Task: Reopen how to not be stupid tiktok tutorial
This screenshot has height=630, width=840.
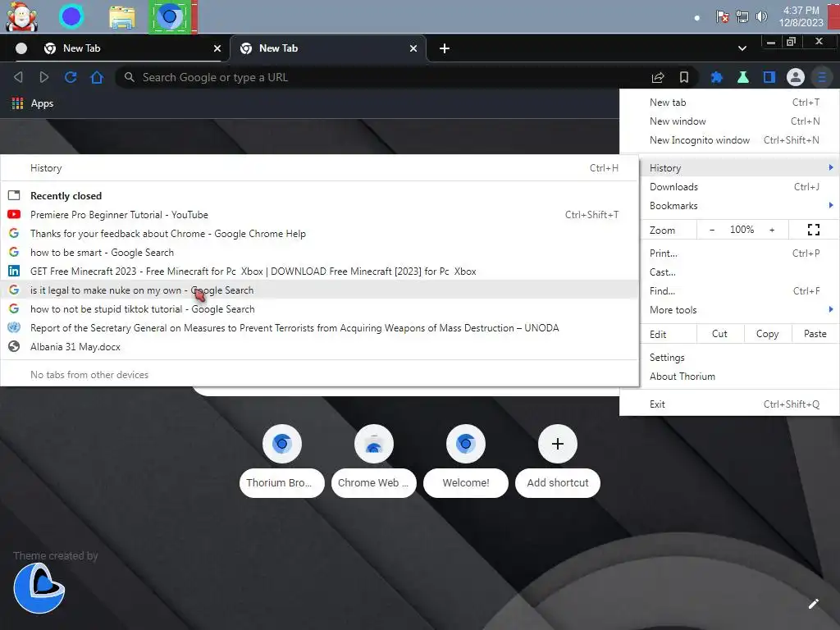Action: coord(319,309)
